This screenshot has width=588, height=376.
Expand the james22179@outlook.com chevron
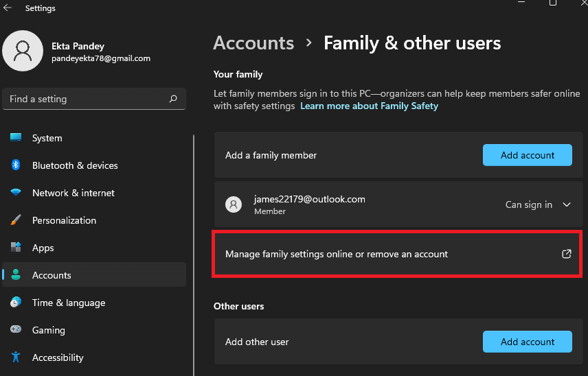pos(567,204)
